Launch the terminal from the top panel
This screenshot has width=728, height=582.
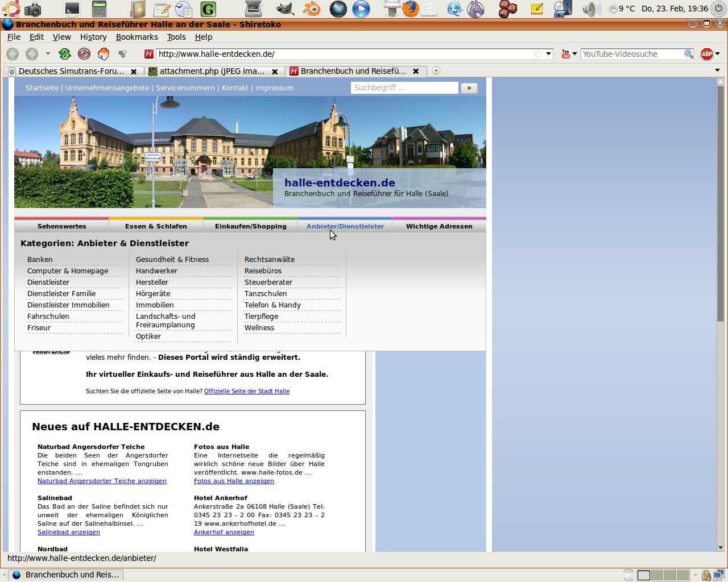point(72,9)
